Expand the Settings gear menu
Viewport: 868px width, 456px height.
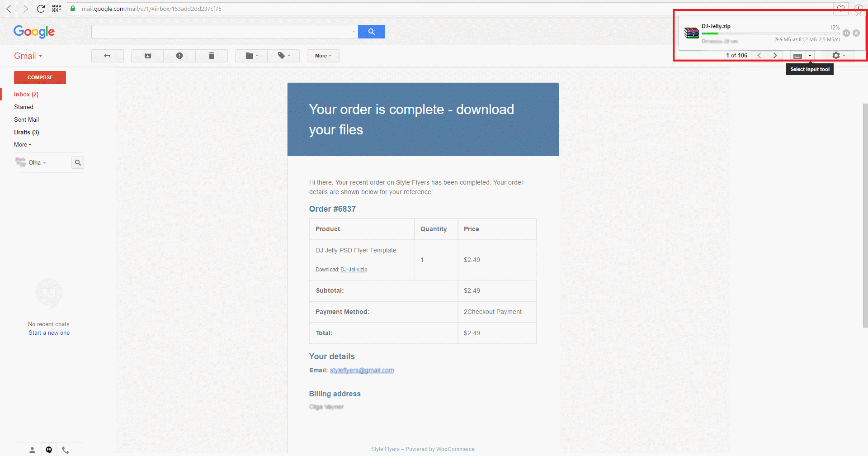point(838,56)
